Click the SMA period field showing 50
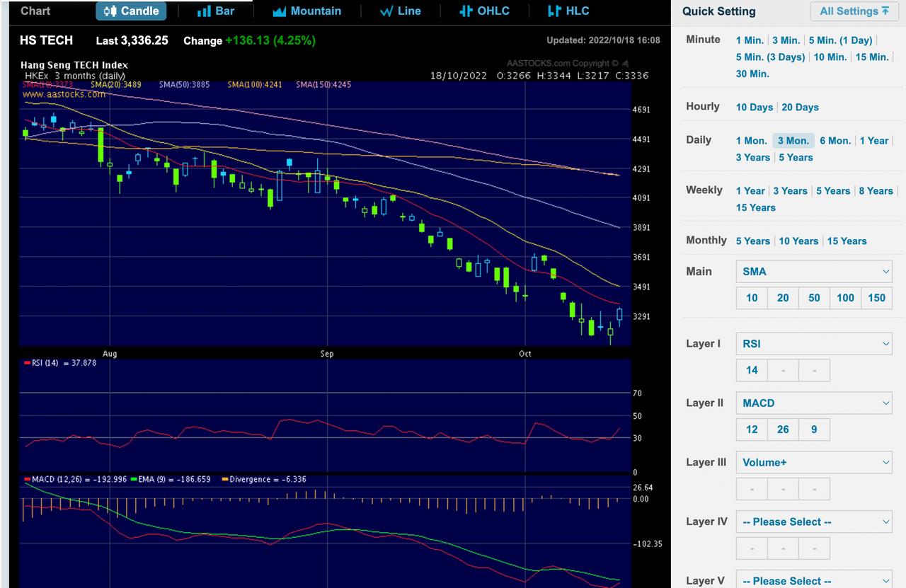 (814, 298)
